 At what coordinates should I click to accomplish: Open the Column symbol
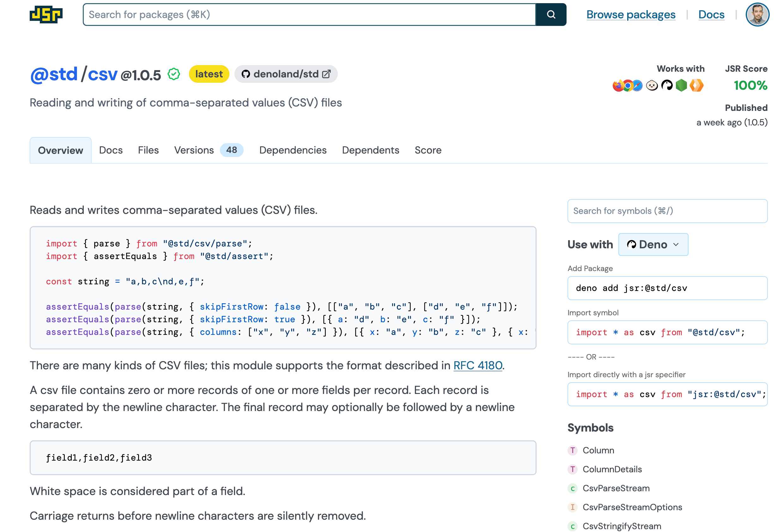click(598, 450)
